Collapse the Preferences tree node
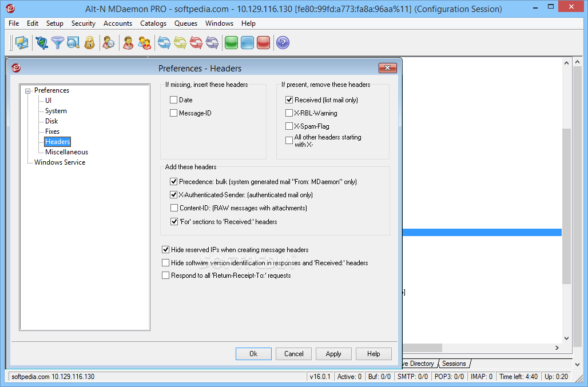588x387 pixels. coord(28,91)
